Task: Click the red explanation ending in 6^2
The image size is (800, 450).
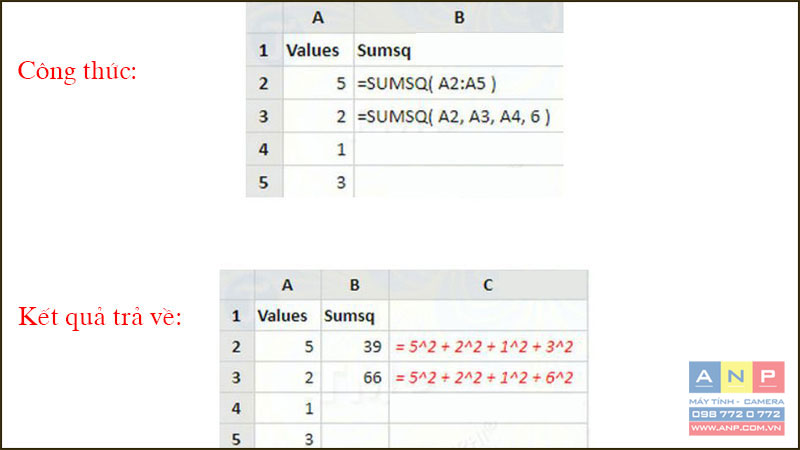Action: (x=487, y=378)
